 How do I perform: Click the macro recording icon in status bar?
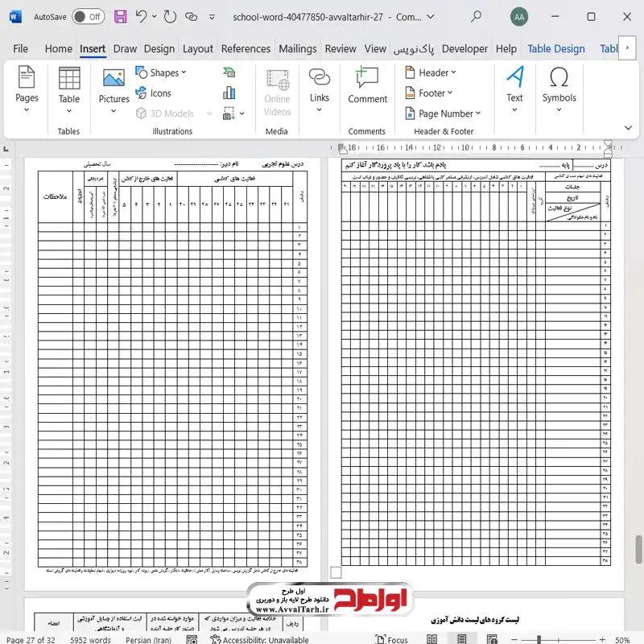click(192, 639)
